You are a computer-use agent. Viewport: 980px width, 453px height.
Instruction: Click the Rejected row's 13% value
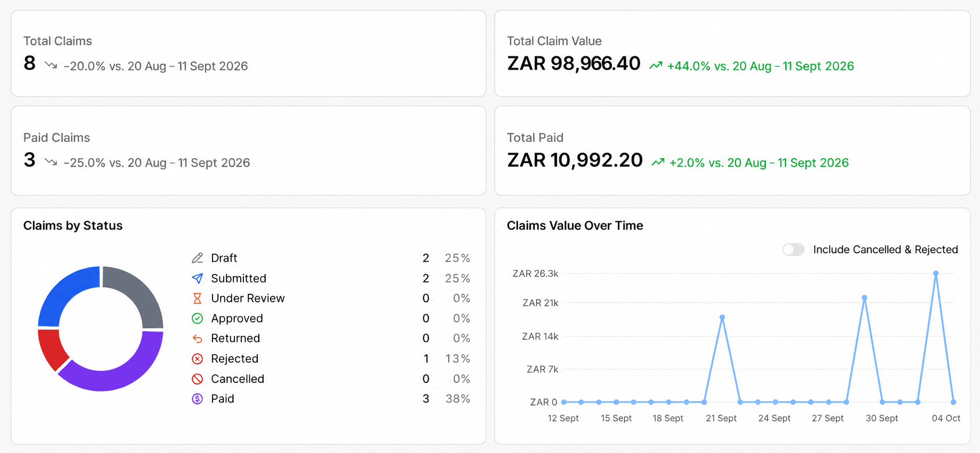tap(458, 358)
